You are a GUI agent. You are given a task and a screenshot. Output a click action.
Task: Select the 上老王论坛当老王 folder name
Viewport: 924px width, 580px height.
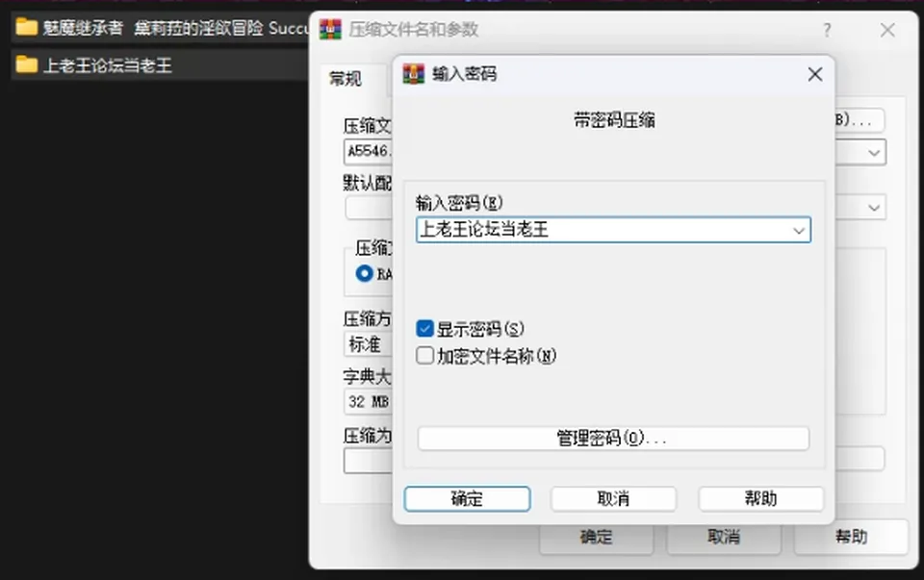[108, 64]
